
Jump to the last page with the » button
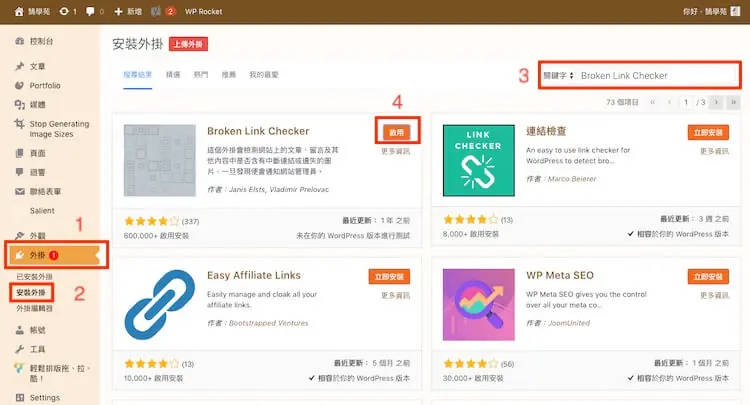[733, 102]
